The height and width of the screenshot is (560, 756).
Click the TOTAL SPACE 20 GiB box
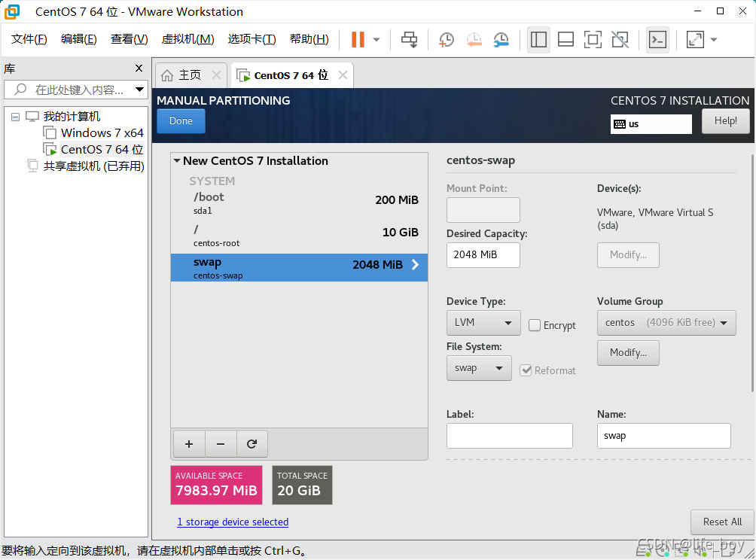click(x=302, y=485)
